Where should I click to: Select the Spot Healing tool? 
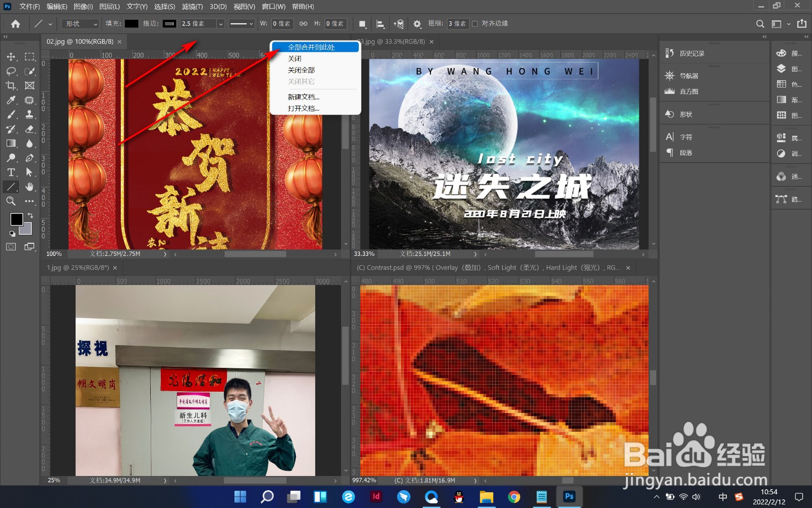[x=30, y=100]
